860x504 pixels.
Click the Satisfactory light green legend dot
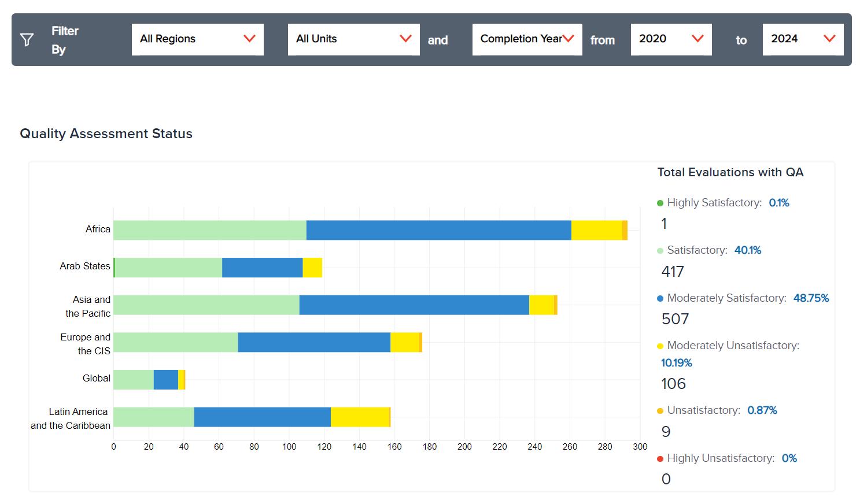(x=660, y=251)
